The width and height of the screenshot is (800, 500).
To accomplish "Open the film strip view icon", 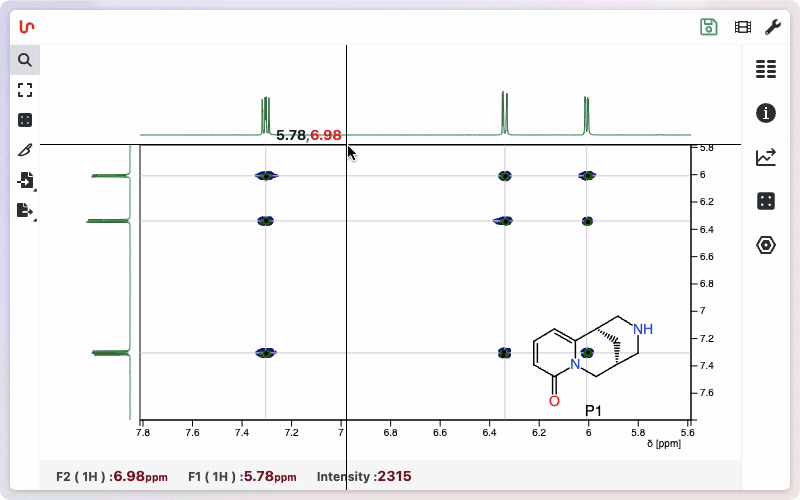I will click(742, 27).
